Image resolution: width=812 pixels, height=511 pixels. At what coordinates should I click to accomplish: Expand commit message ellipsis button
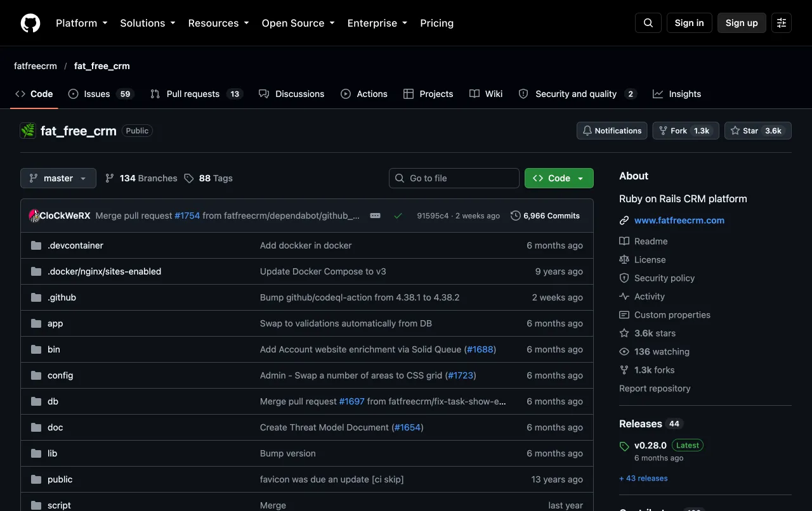(376, 216)
